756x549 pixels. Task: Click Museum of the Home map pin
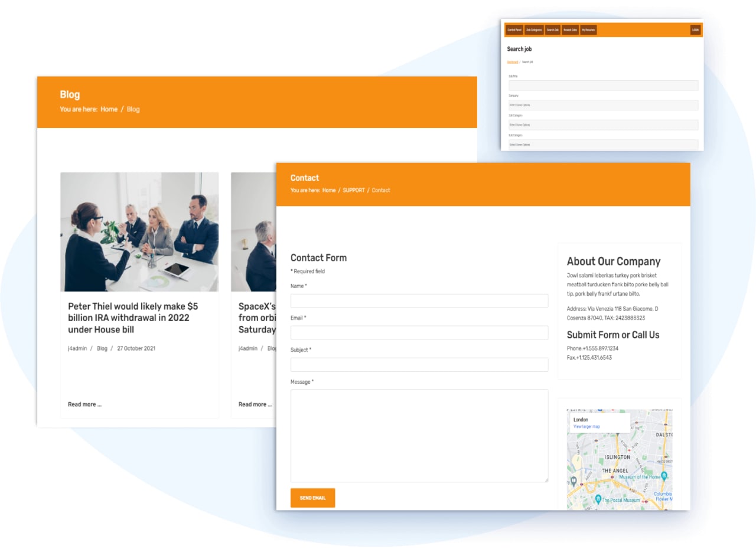664,475
